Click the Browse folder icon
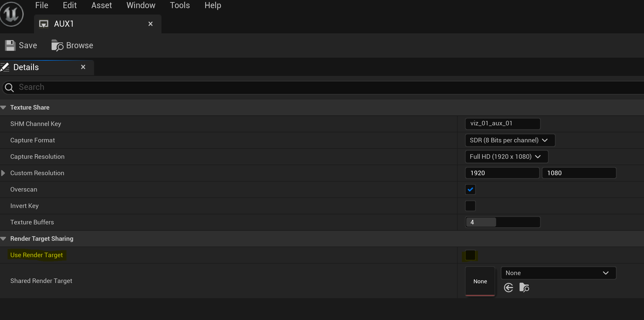The height and width of the screenshot is (320, 644). click(x=57, y=45)
